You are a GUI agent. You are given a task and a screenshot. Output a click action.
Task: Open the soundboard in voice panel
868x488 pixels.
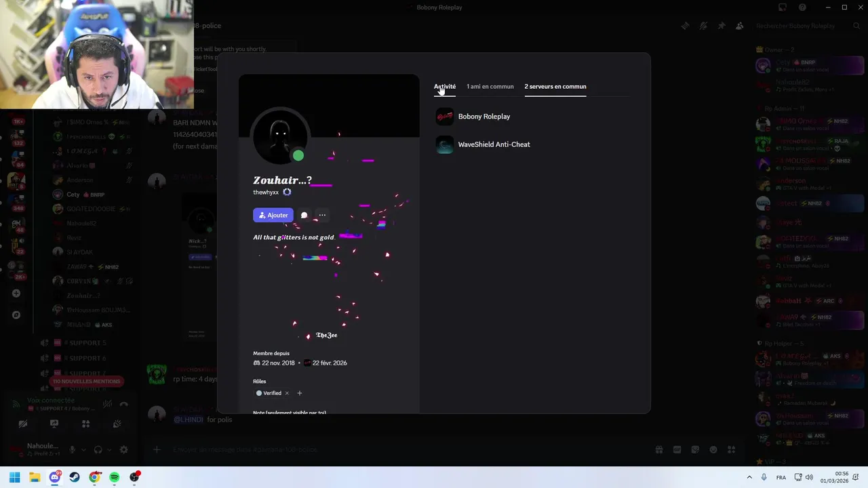(x=117, y=424)
